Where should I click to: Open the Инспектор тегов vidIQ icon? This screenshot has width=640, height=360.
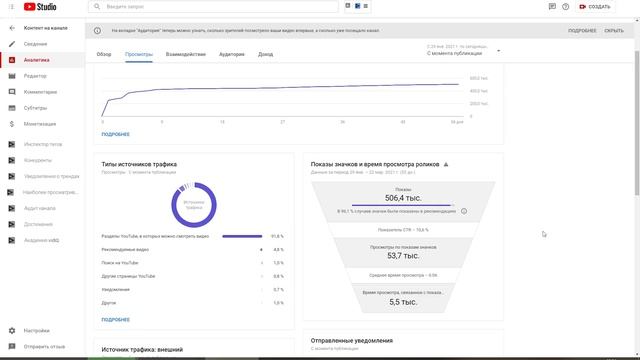12,144
